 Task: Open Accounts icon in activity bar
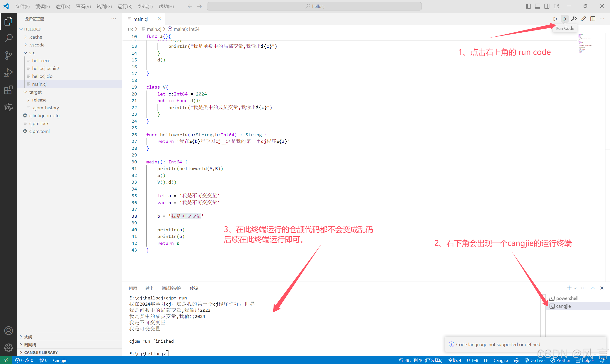point(9,331)
